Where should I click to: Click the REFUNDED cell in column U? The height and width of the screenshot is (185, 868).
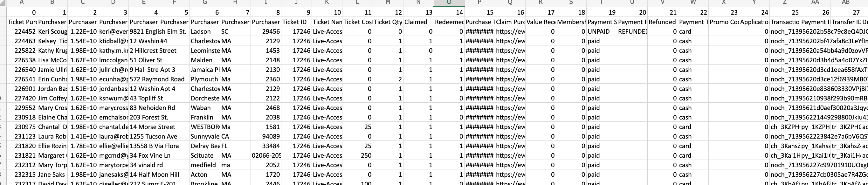coord(632,32)
